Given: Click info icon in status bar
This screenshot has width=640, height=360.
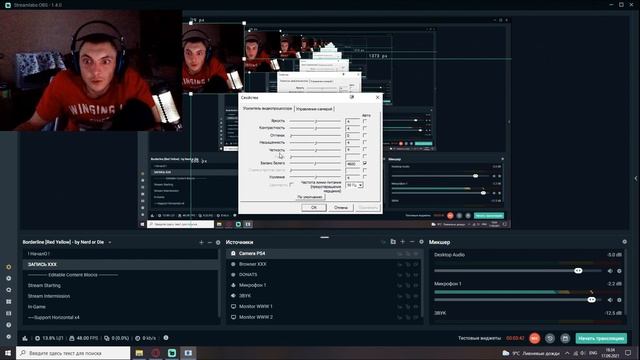Looking at the screenshot, I should pyautogui.click(x=166, y=338).
